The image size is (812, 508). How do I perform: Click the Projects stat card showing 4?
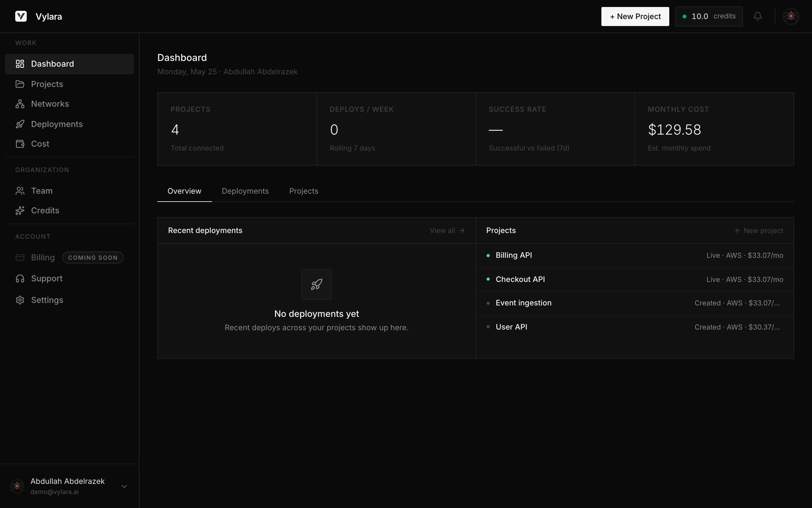coord(237,129)
